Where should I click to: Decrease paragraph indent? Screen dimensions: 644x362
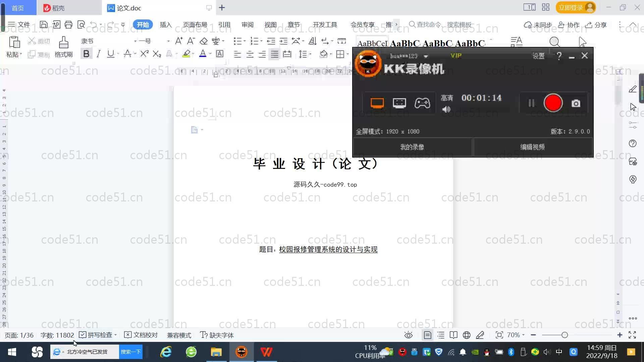tap(271, 41)
